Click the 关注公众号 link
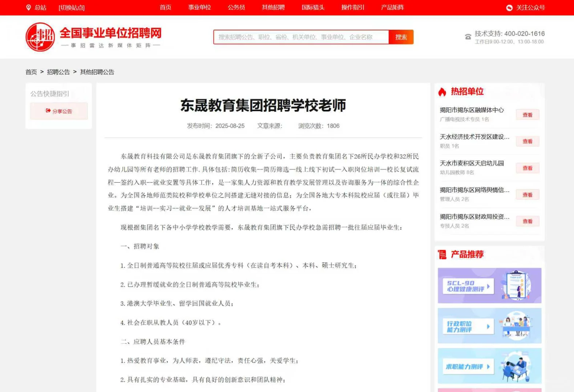Viewport: 574px width, 392px height. point(530,8)
